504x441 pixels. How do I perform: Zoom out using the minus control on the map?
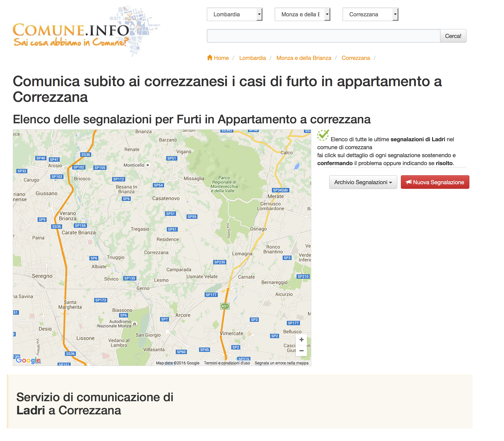click(x=301, y=350)
